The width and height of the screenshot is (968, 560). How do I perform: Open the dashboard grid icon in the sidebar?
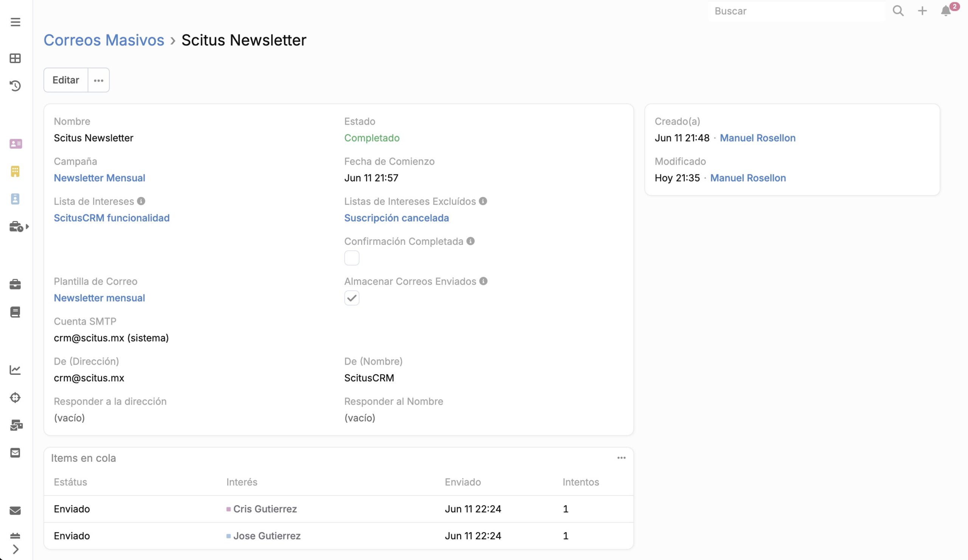(x=16, y=58)
